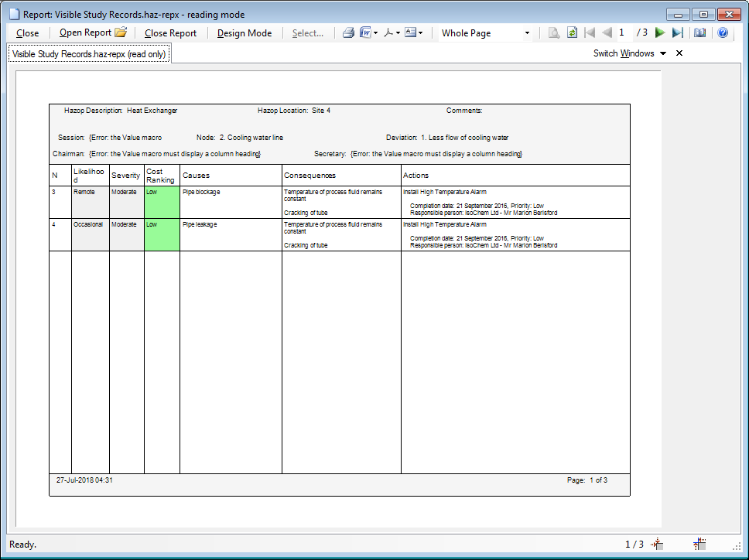Click the page number input field

(623, 33)
